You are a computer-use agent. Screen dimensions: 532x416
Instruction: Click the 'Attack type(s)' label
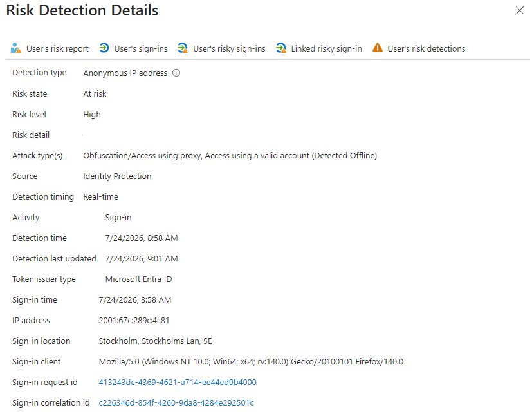(x=37, y=156)
